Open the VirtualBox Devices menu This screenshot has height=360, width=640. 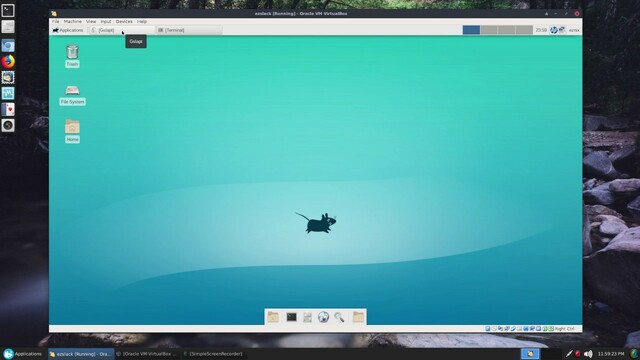[x=124, y=22]
